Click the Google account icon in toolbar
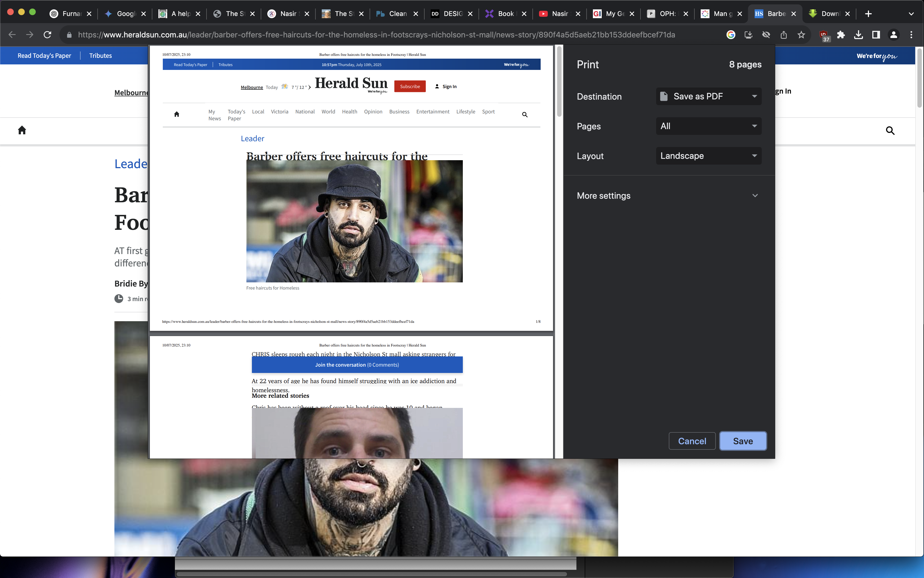The image size is (924, 578). coord(731,35)
